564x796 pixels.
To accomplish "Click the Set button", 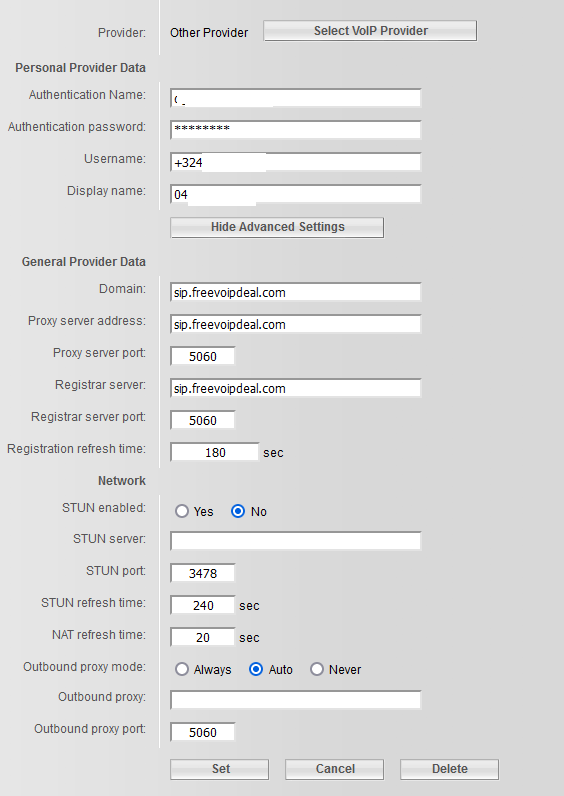I will click(x=219, y=769).
